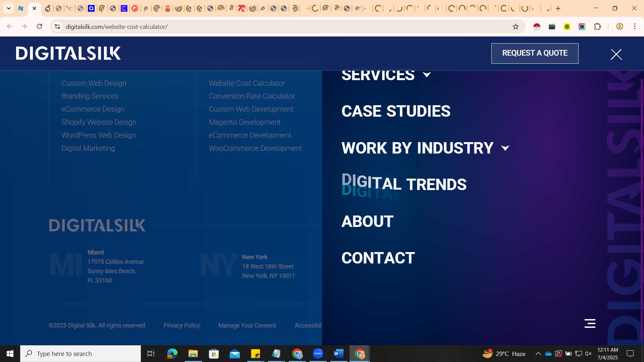Viewport: 644px width, 362px height.
Task: Open the notification center icon
Action: (630, 354)
